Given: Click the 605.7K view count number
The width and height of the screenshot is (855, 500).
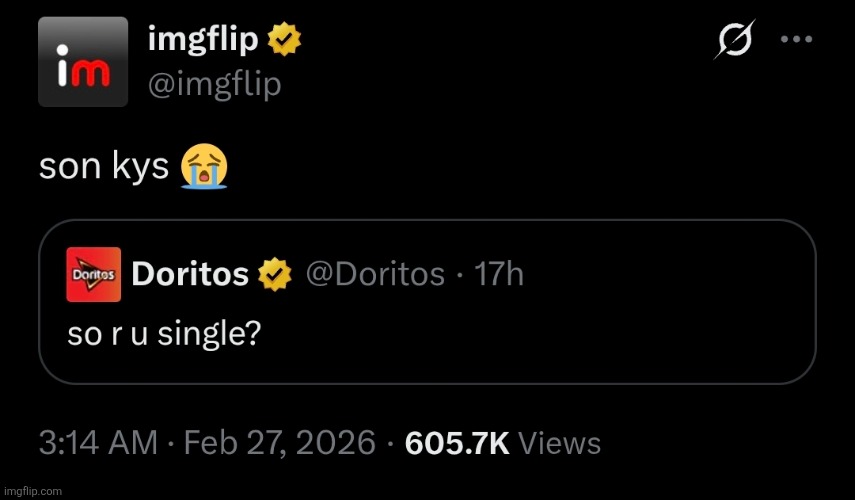Looking at the screenshot, I should point(456,442).
